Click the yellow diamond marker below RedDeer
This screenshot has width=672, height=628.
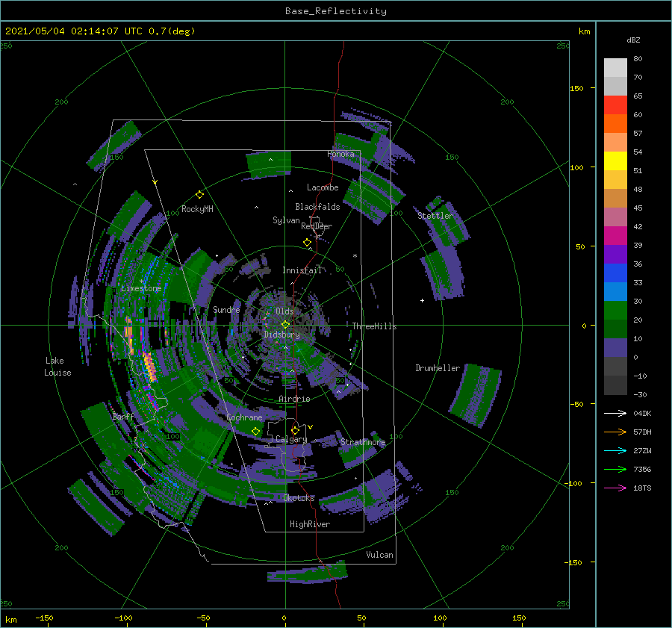pyautogui.click(x=307, y=243)
